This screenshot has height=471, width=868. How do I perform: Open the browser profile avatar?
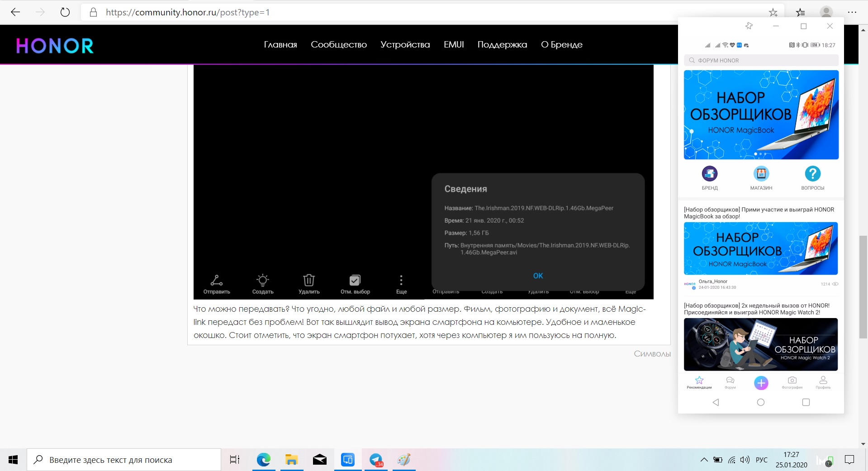[x=826, y=12]
